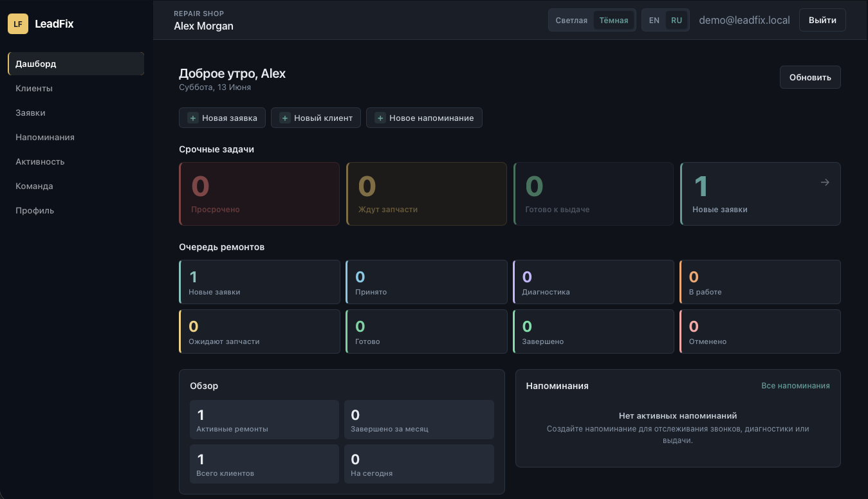This screenshot has width=868, height=499.
Task: Click the plus icon on Новый клиент
Action: (284, 118)
